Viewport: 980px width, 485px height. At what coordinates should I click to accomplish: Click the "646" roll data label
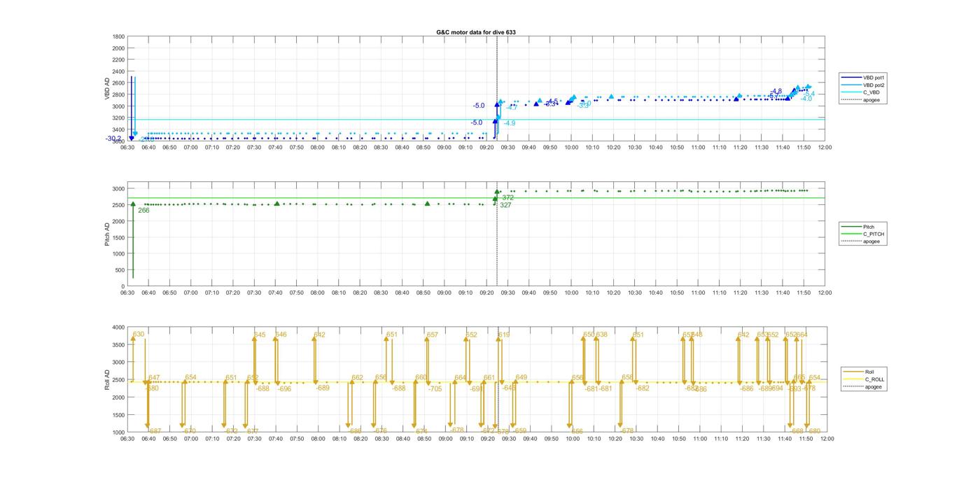coord(281,335)
